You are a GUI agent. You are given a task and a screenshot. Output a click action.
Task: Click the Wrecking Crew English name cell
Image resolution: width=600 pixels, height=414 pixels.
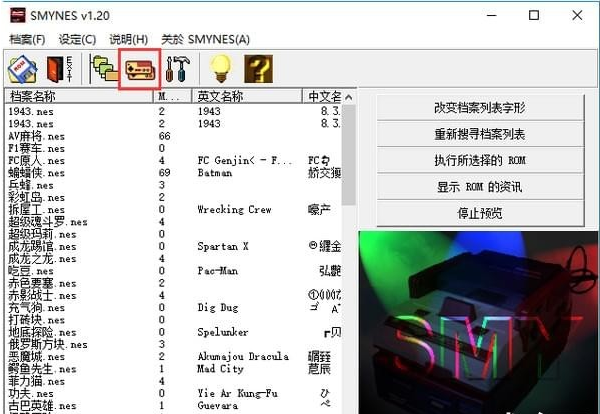click(x=234, y=210)
